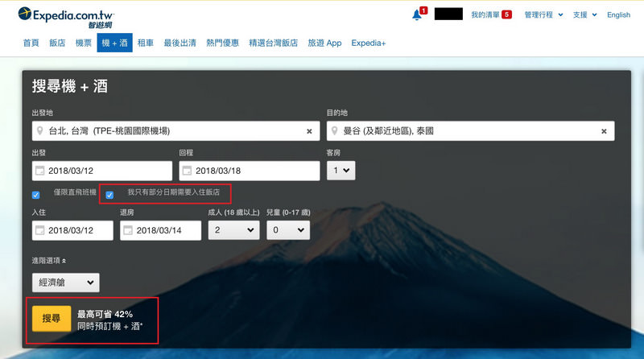The height and width of the screenshot is (359, 644).
Task: Open the Expedia+ tab
Action: coord(369,43)
